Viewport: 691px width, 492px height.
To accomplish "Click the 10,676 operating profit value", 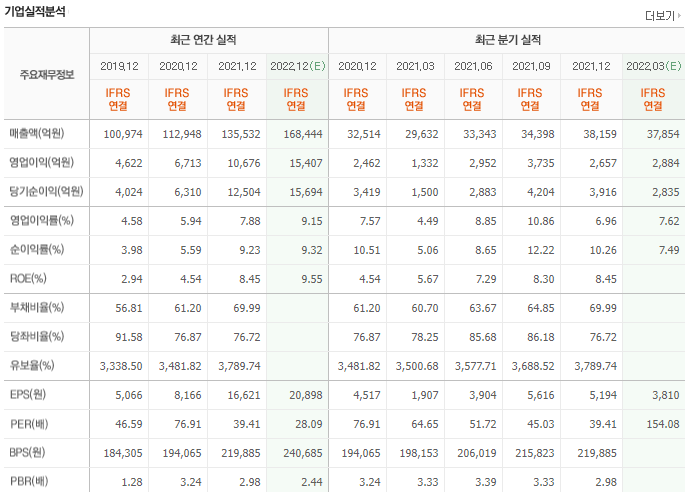I will click(x=244, y=163).
